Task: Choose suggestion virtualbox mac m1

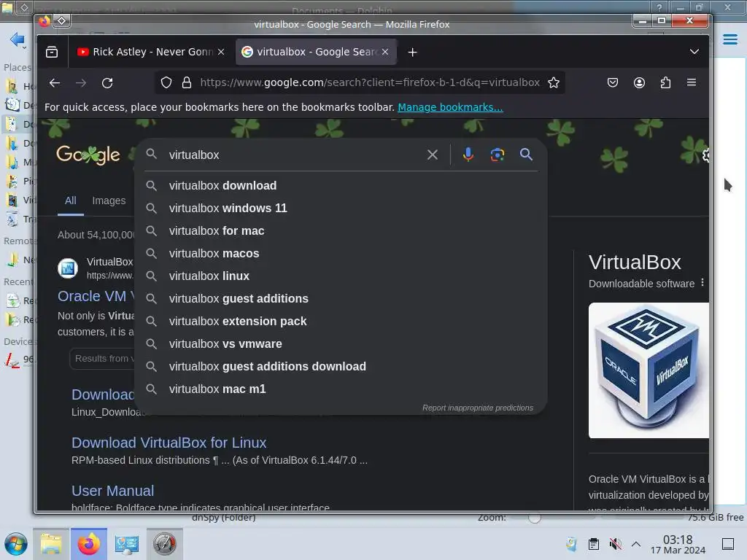Action: tap(341, 389)
